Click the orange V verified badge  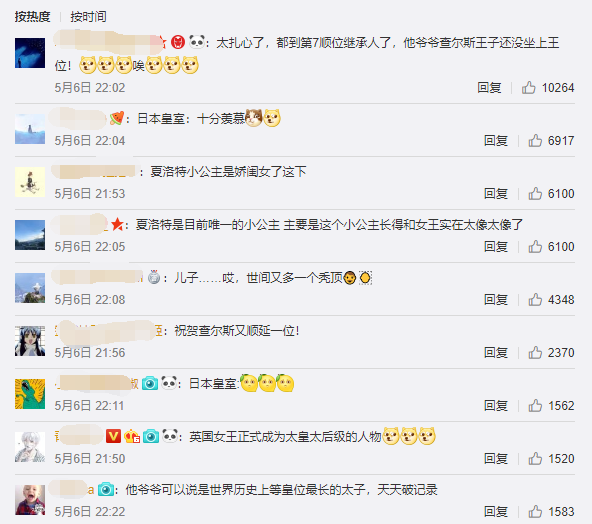pyautogui.click(x=113, y=436)
